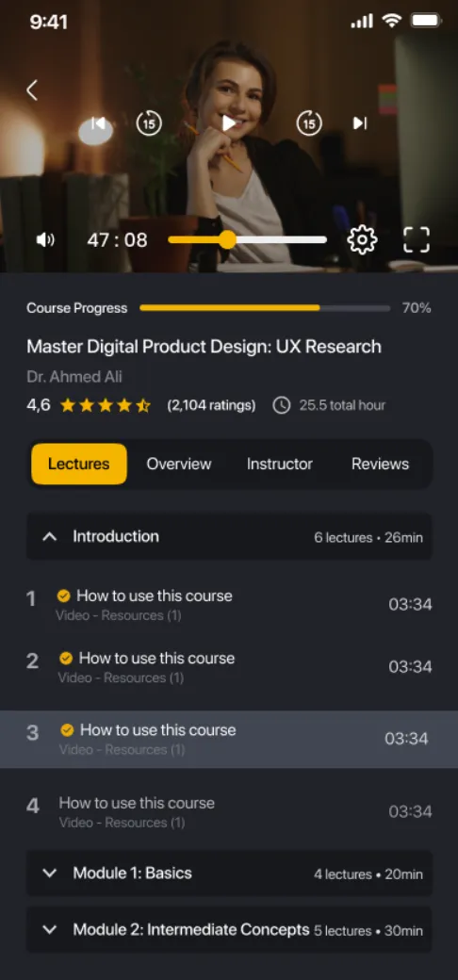Switch to the Overview tab

click(179, 464)
